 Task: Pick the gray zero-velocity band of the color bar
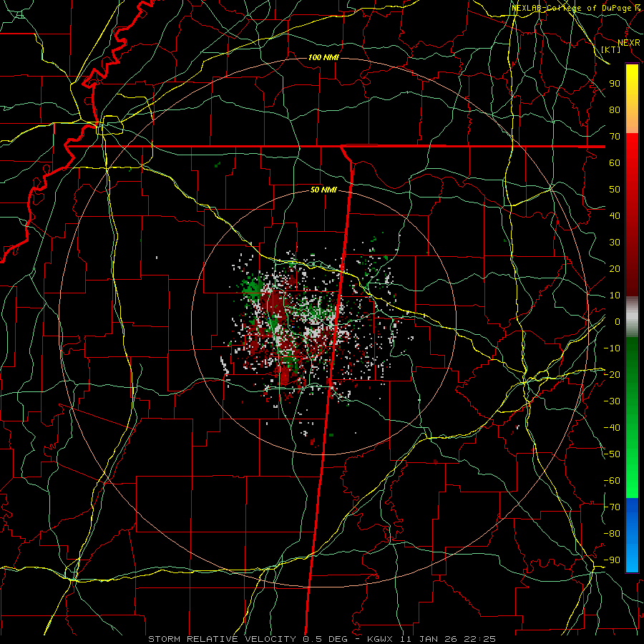[632, 317]
